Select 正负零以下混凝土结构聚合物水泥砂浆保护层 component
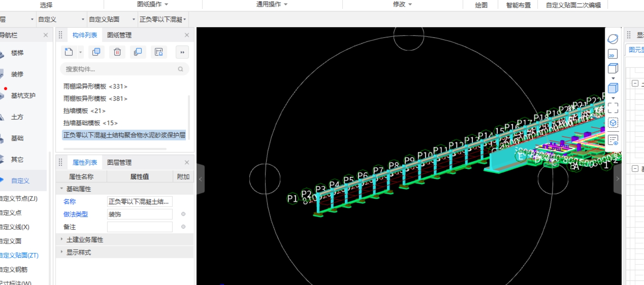Viewport: 644px width, 285px height. [x=124, y=135]
